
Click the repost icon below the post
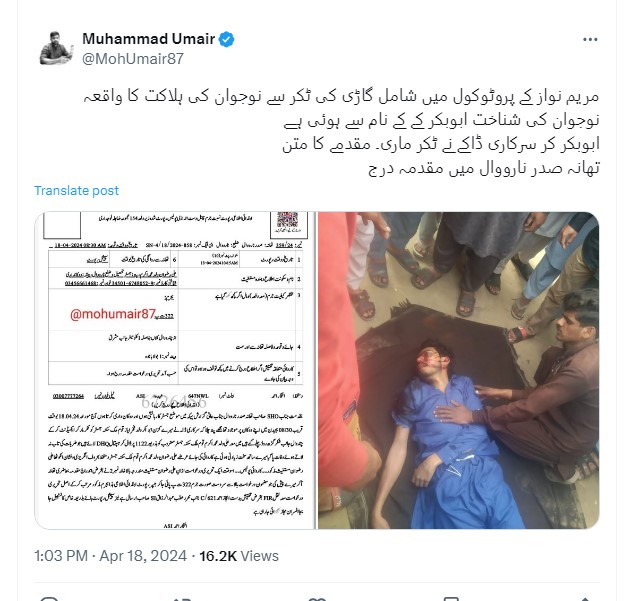181,599
